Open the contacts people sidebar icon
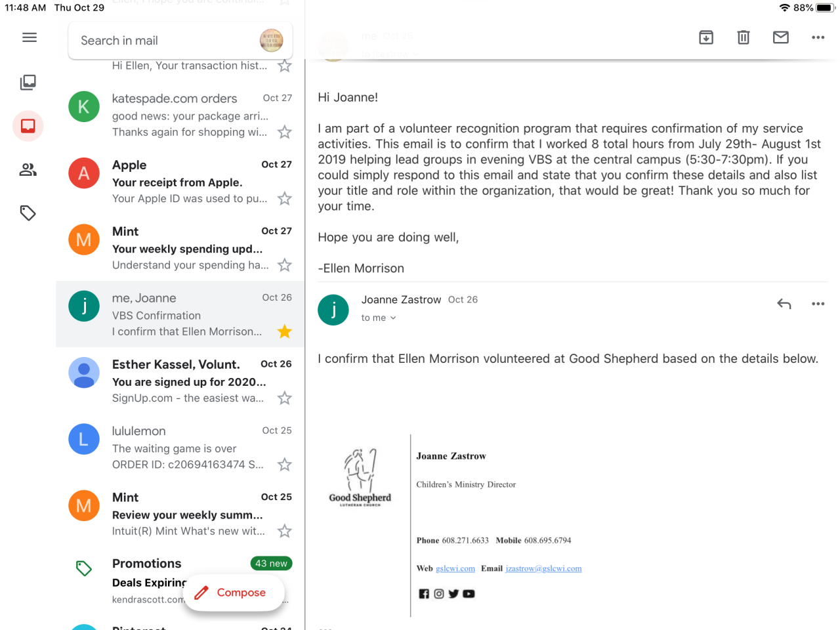Screen dimensions: 840x630 (x=28, y=170)
